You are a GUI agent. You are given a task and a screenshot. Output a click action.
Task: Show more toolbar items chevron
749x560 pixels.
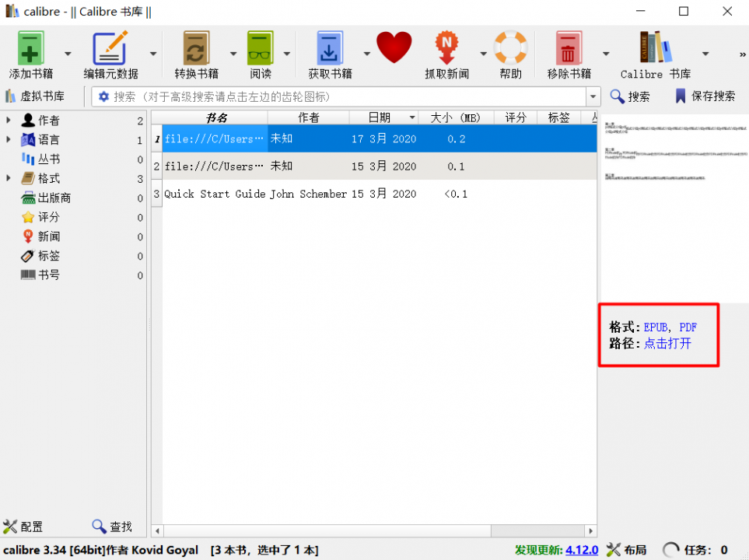(742, 54)
